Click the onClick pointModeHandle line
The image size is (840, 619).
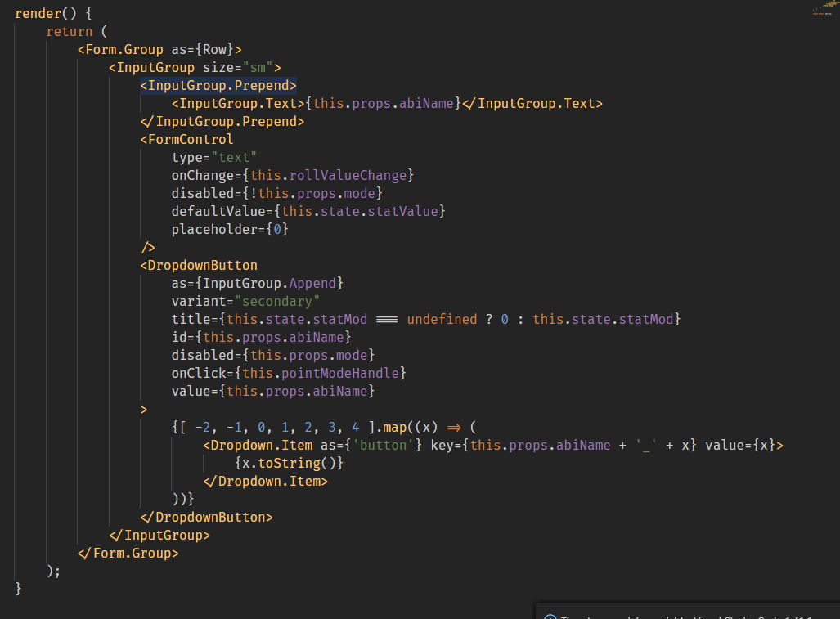289,373
